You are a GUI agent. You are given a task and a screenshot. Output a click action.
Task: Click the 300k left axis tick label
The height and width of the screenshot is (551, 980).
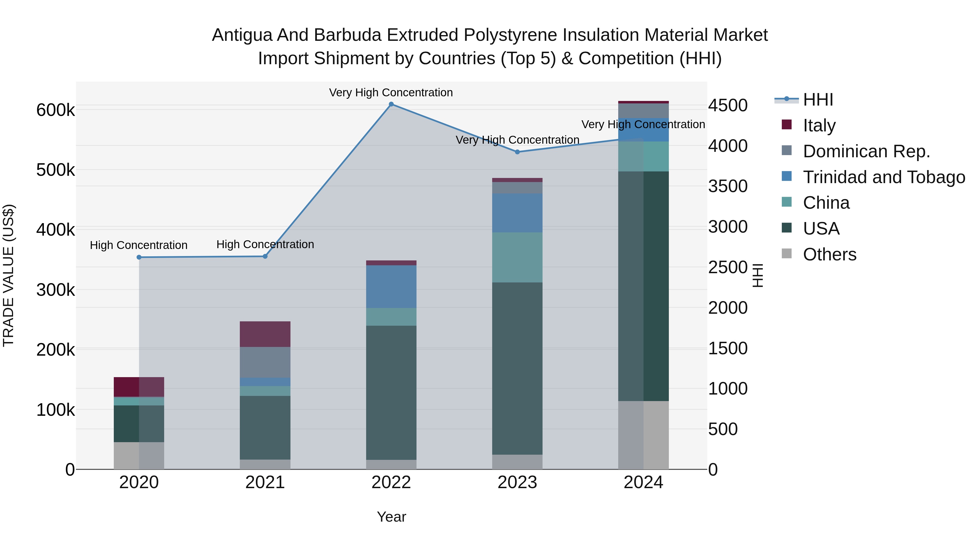56,290
